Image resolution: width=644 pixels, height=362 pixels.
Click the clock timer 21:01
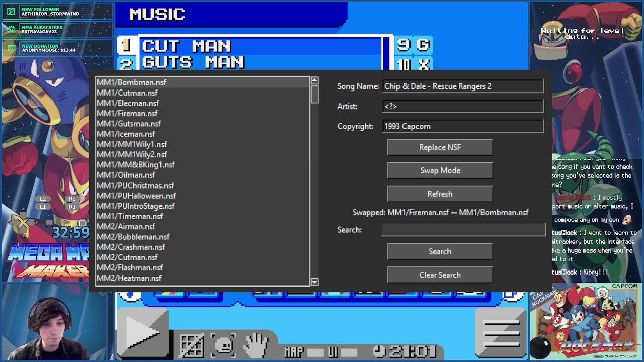tap(405, 351)
